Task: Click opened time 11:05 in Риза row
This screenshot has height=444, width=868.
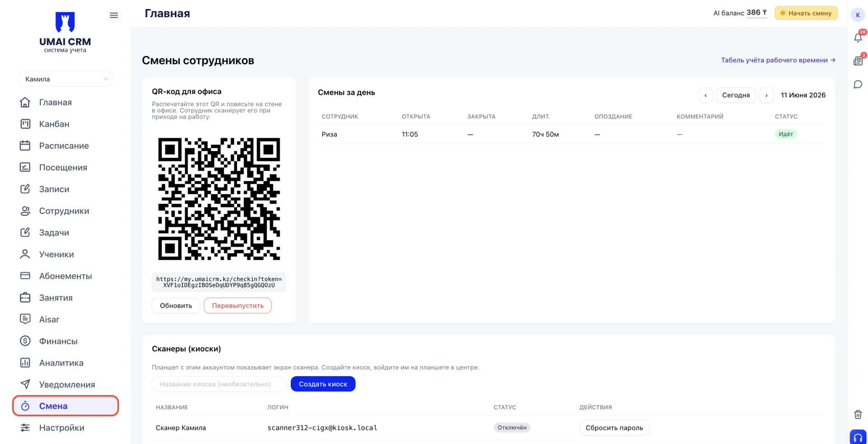Action: (410, 134)
